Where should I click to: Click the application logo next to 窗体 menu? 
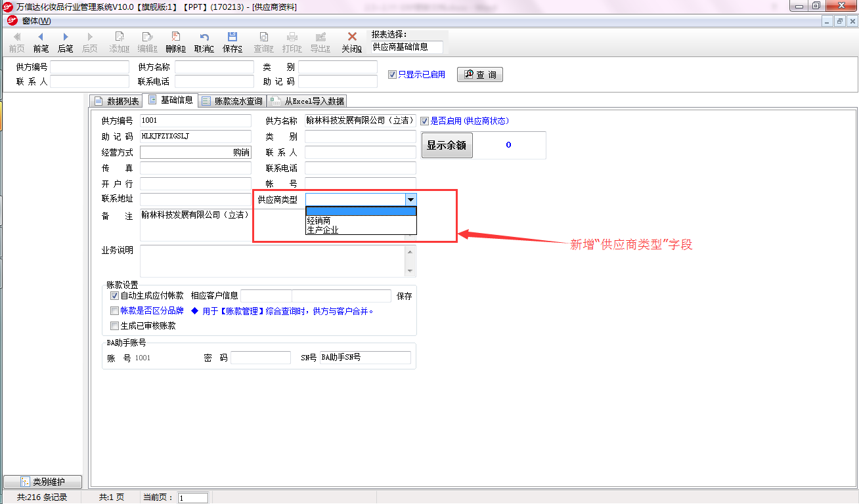[x=12, y=20]
